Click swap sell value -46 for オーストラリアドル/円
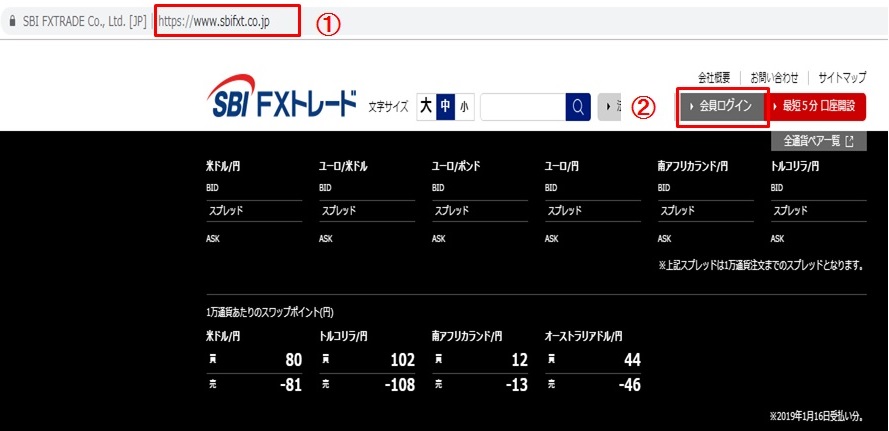Image resolution: width=889 pixels, height=431 pixels. tap(629, 385)
